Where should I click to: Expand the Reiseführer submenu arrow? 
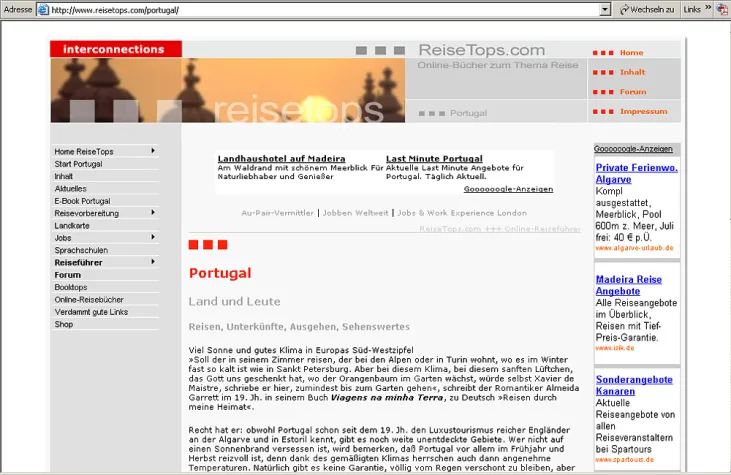[x=153, y=262]
